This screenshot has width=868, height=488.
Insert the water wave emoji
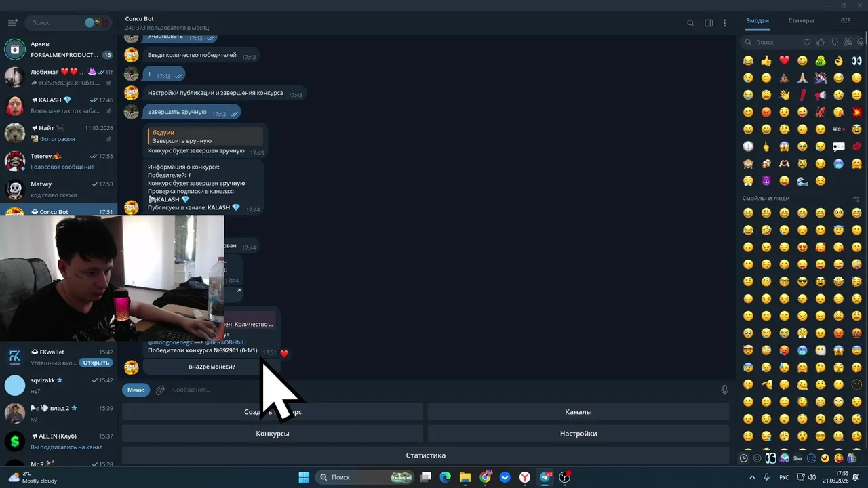(802, 181)
